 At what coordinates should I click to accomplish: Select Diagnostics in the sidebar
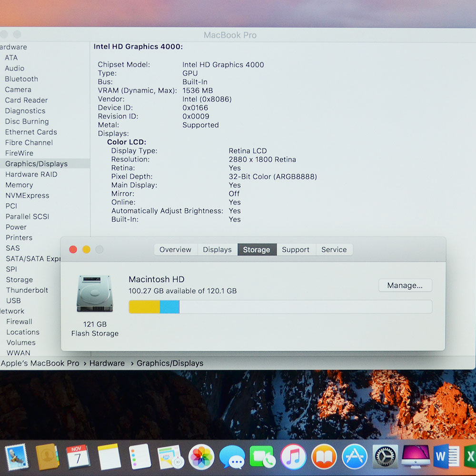tap(25, 111)
